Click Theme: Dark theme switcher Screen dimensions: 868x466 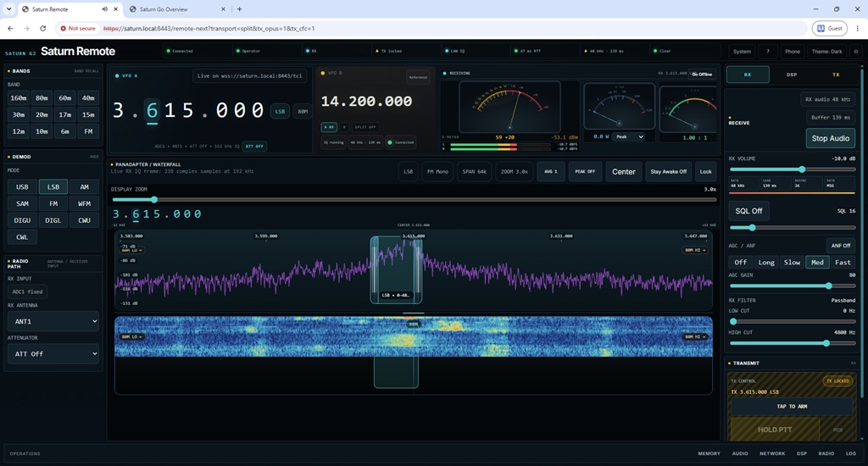tap(826, 52)
